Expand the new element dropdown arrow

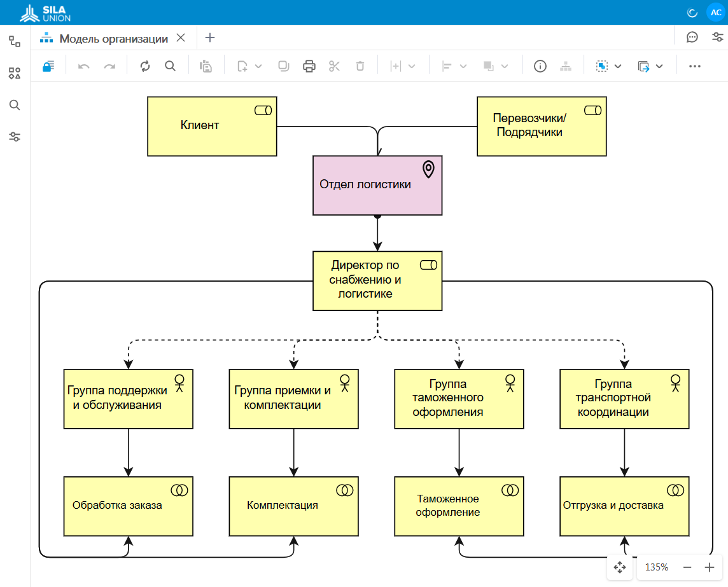click(258, 66)
